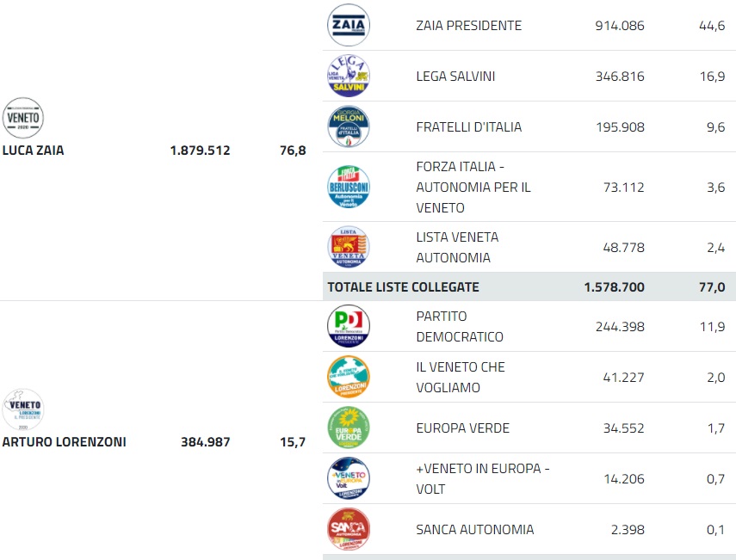Screen dimensions: 736x560
Task: Click the Lista Veneta Autonomia logo
Action: (349, 247)
